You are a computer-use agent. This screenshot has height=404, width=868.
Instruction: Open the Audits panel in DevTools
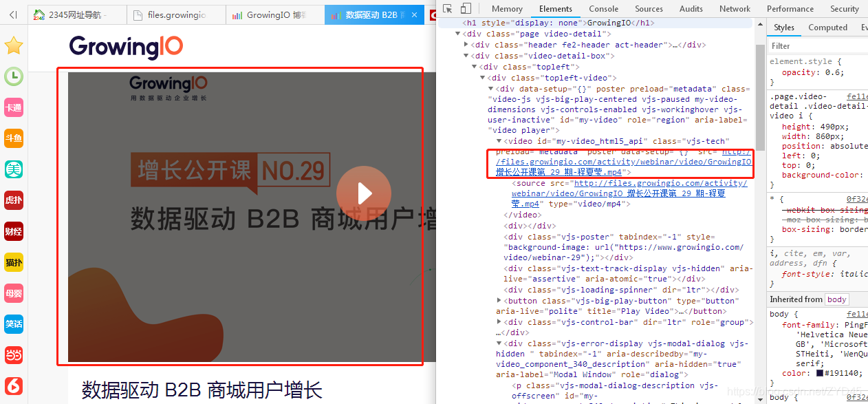pos(691,9)
